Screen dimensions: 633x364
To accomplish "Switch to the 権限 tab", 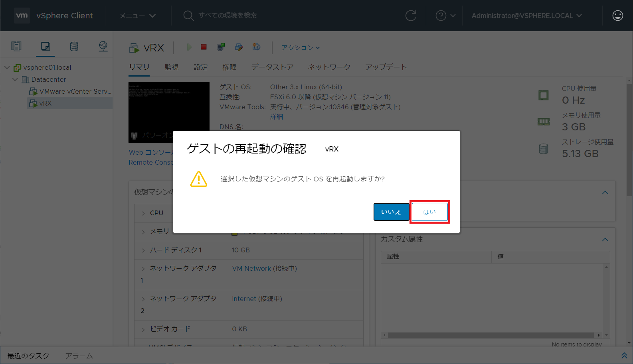I will (229, 67).
